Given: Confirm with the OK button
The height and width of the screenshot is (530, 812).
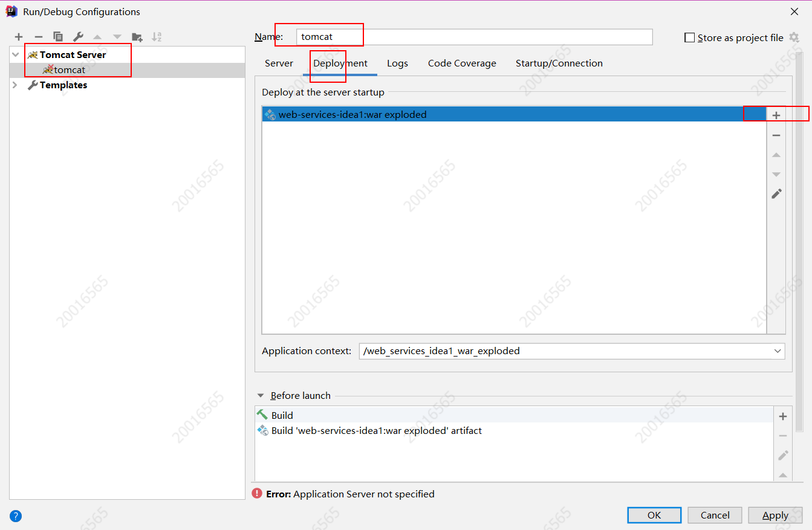Looking at the screenshot, I should coord(654,515).
